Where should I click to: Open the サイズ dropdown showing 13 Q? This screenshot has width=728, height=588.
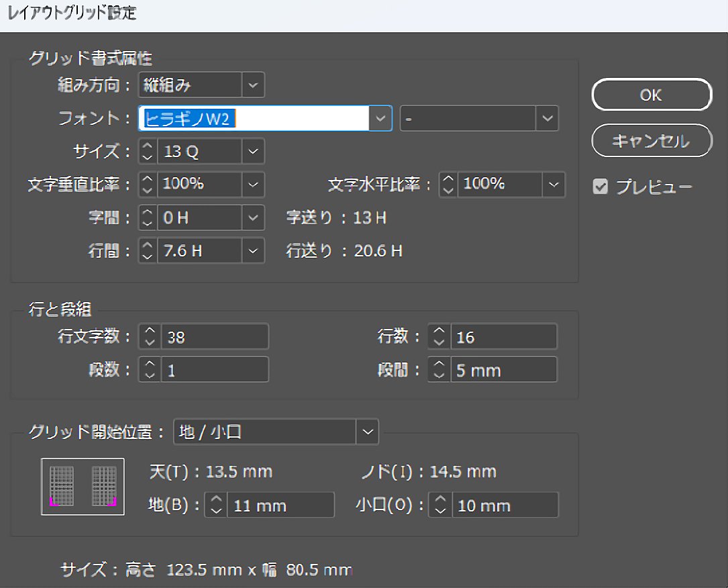(253, 151)
